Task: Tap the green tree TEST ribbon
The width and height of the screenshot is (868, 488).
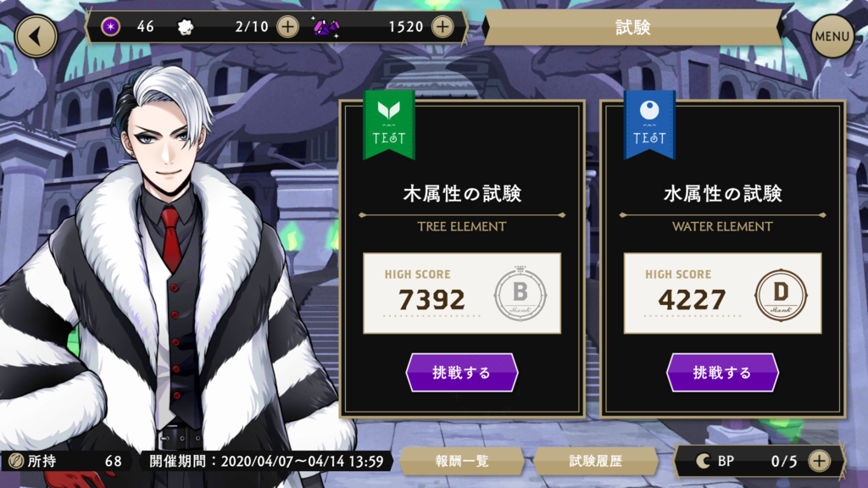Action: (388, 125)
